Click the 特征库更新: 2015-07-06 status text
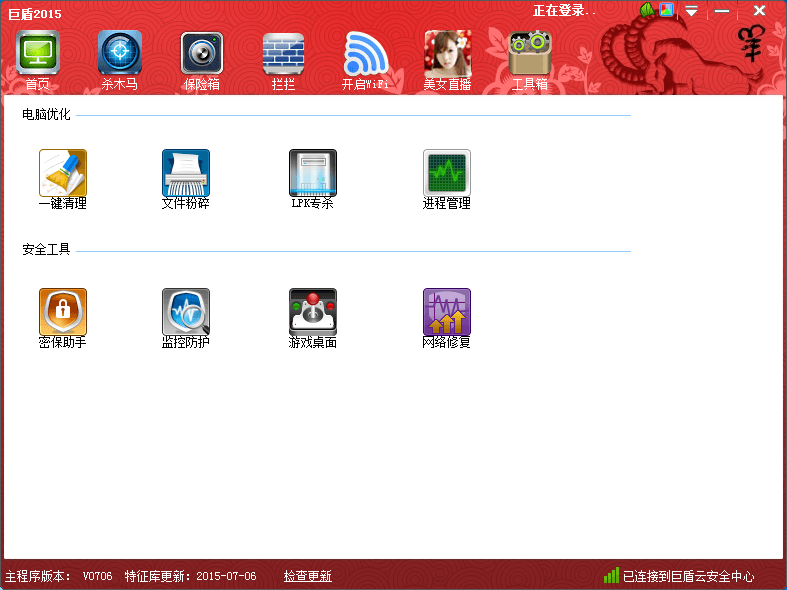This screenshot has width=787, height=590. click(190, 576)
